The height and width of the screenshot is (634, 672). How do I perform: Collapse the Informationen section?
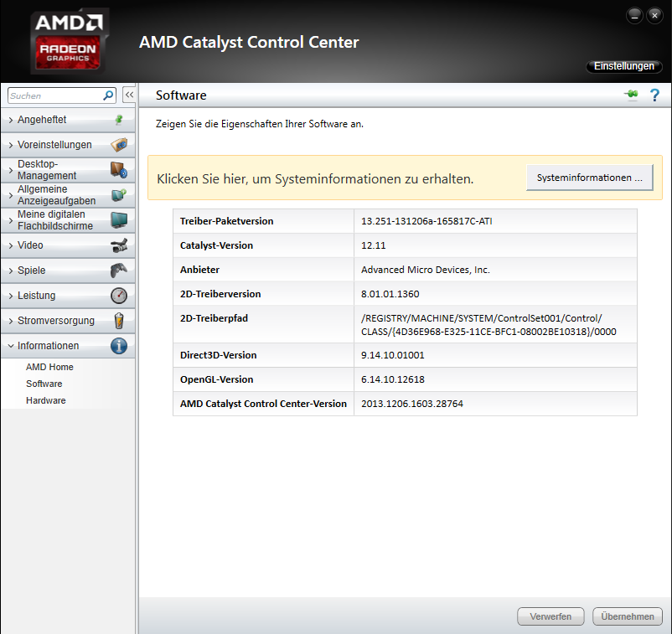[x=11, y=346]
